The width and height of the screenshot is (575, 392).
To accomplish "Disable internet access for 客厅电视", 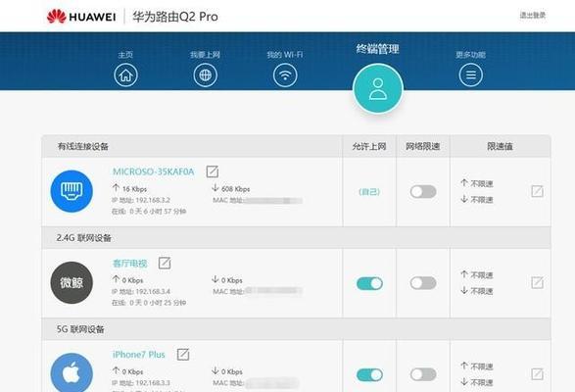I will pyautogui.click(x=369, y=283).
